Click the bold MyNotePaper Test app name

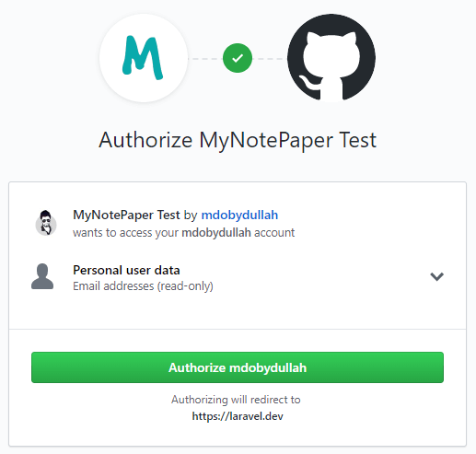(x=126, y=215)
